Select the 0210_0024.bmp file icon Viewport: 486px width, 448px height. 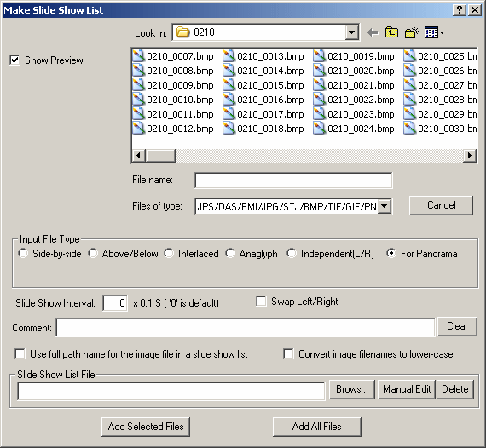pos(319,128)
